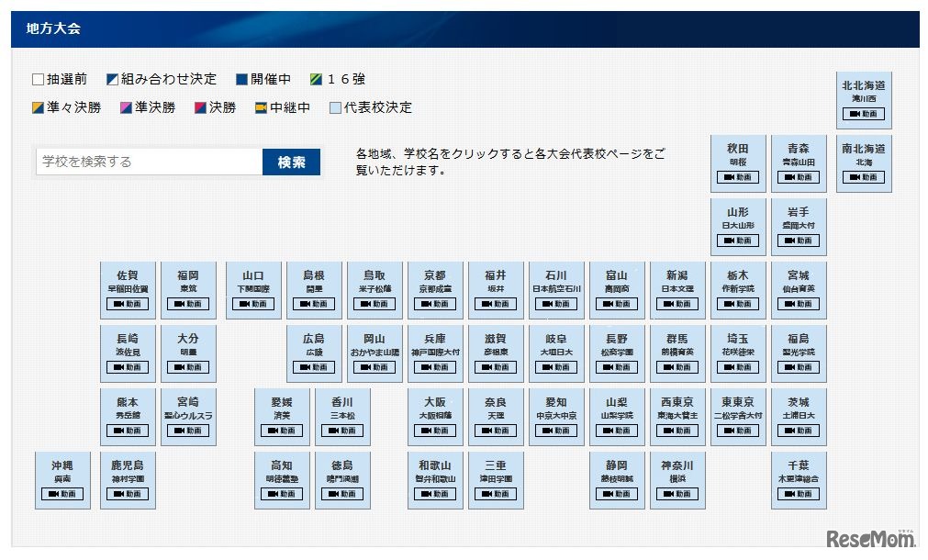
Task: Play the 神奈川 横浜 動画 video icon
Action: click(677, 495)
